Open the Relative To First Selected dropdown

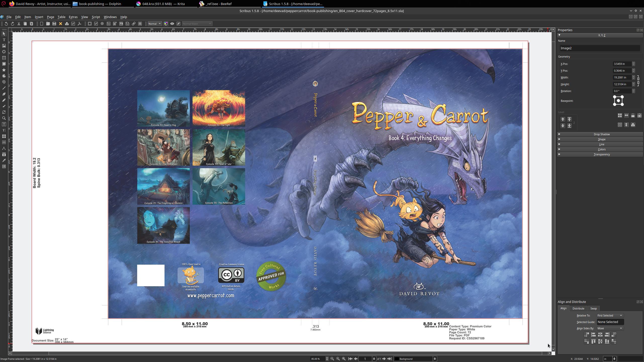pyautogui.click(x=610, y=315)
